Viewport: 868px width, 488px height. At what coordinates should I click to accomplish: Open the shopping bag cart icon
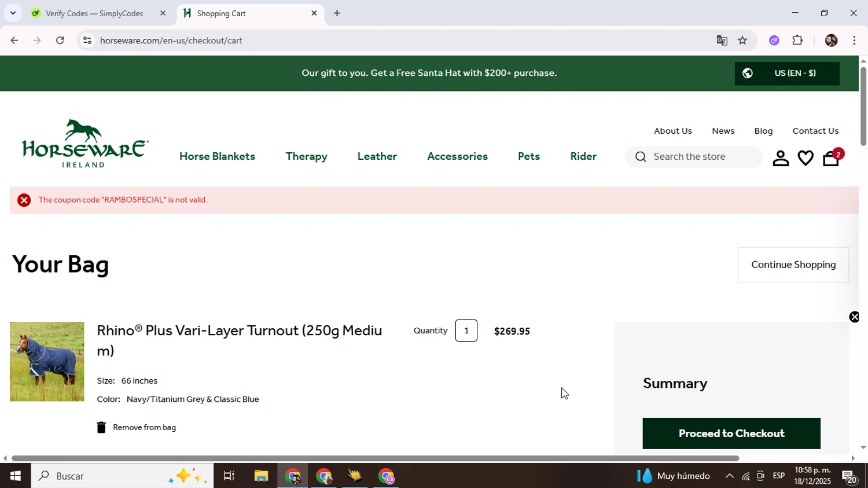click(831, 157)
